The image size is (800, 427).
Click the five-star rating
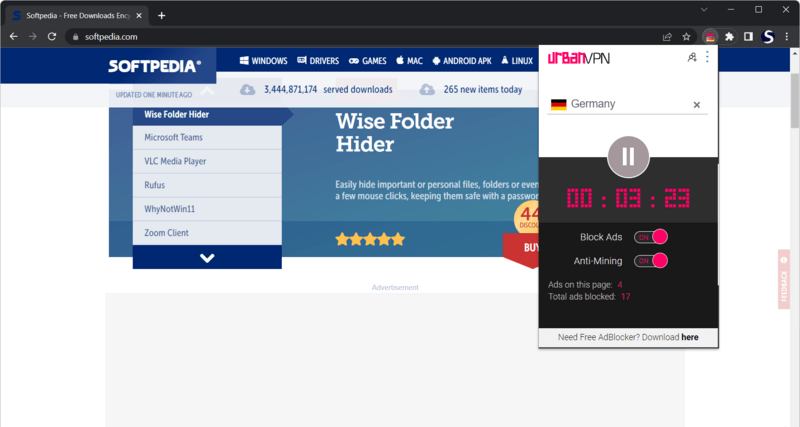pos(370,239)
